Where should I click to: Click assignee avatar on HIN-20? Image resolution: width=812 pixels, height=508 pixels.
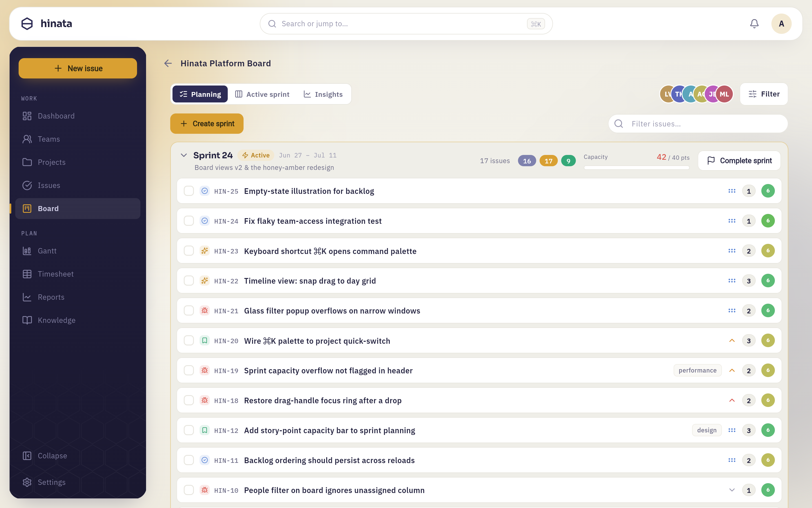(x=768, y=340)
